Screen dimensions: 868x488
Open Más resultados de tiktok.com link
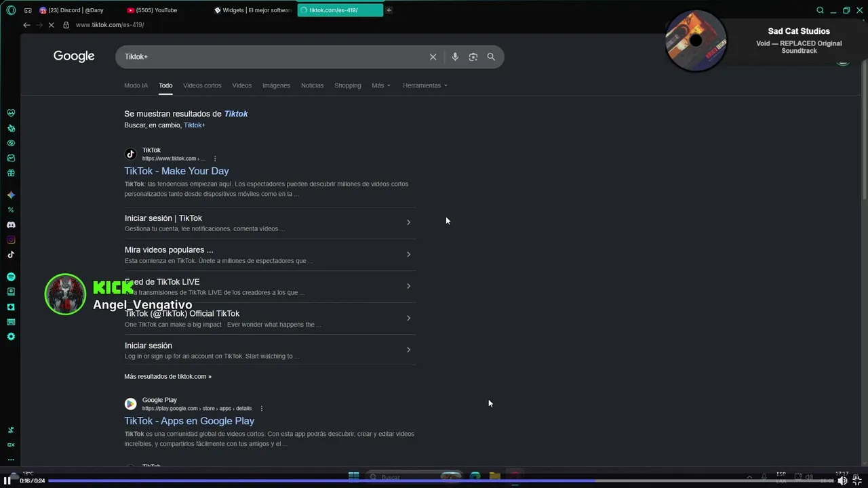click(167, 376)
